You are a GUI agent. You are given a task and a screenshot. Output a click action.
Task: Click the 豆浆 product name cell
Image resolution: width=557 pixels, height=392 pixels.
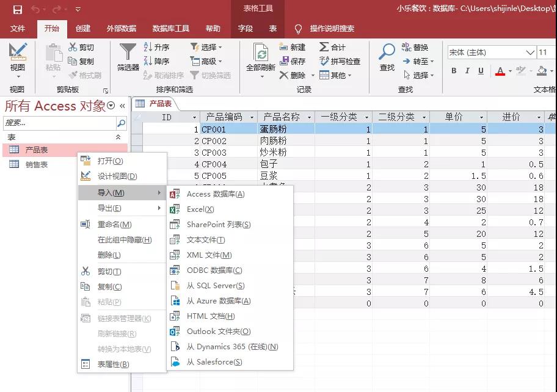point(286,176)
